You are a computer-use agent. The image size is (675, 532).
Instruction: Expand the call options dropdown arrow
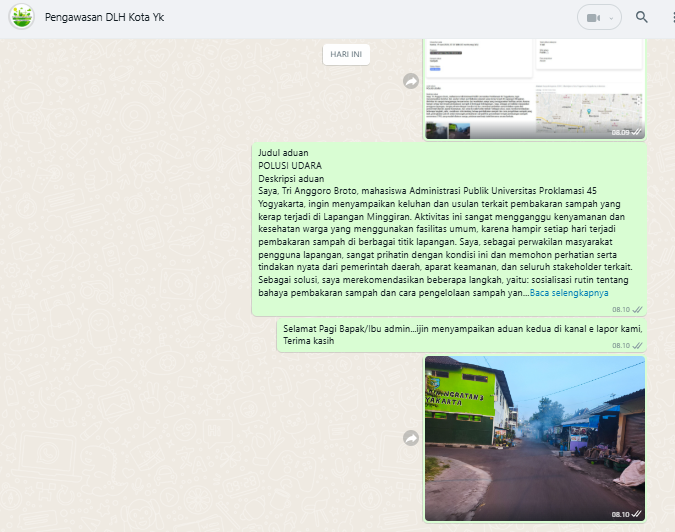[x=612, y=17]
